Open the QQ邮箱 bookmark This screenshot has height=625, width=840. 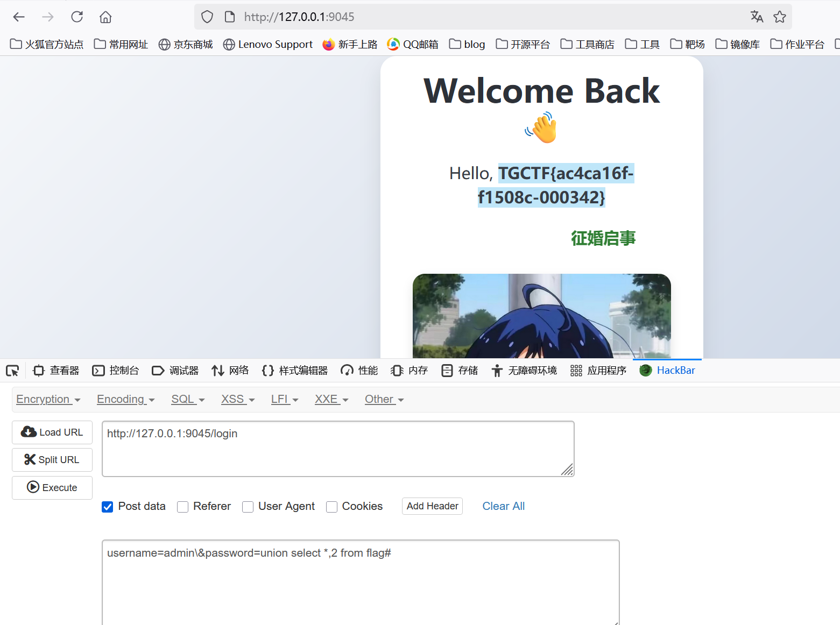tap(413, 44)
